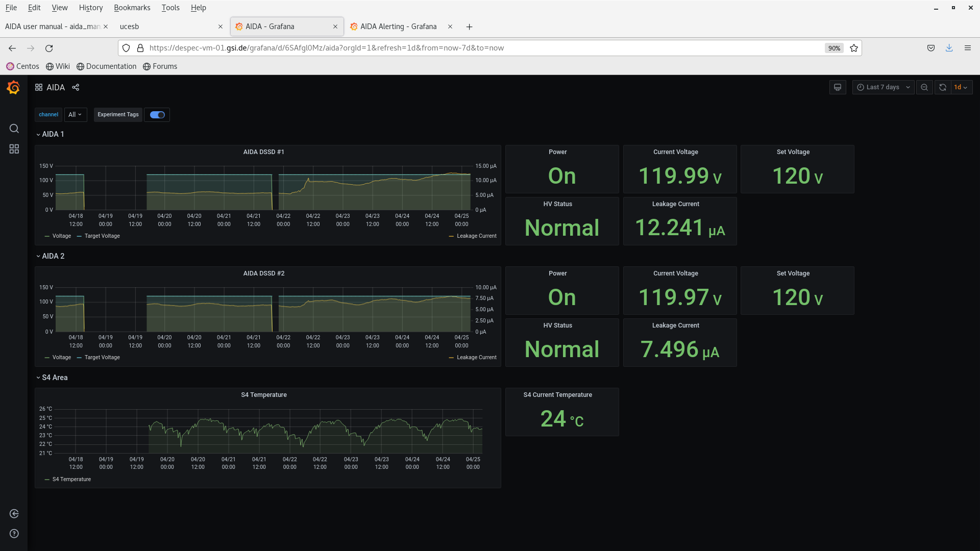Screen dimensions: 980x551
Task: Open the 1d refresh interval dropdown
Action: click(x=961, y=87)
